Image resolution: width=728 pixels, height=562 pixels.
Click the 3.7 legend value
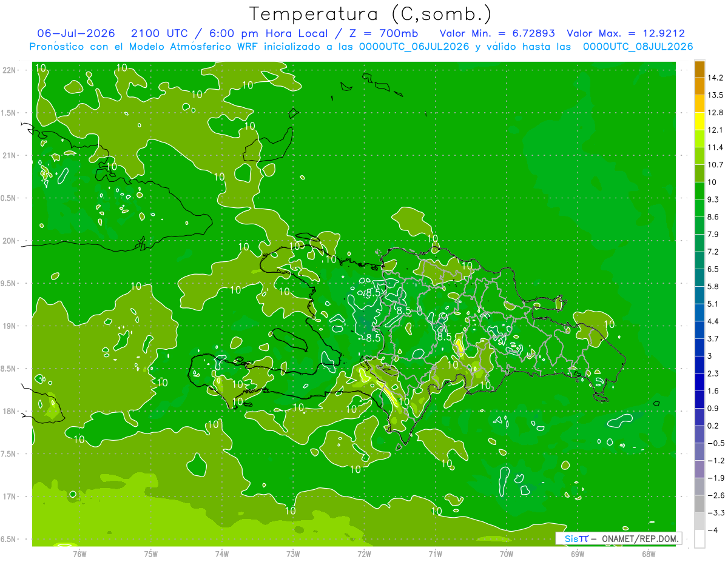[713, 339]
